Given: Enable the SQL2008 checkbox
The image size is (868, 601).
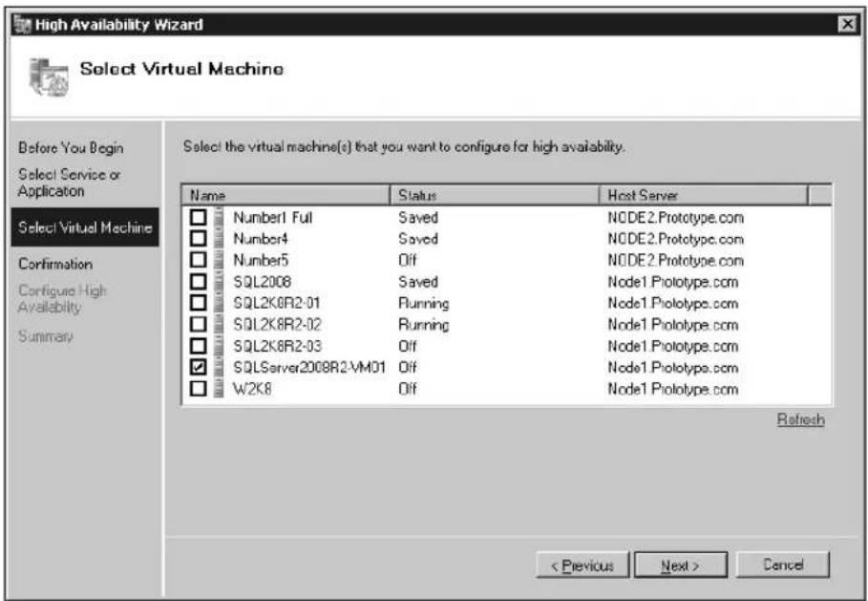Looking at the screenshot, I should (199, 281).
